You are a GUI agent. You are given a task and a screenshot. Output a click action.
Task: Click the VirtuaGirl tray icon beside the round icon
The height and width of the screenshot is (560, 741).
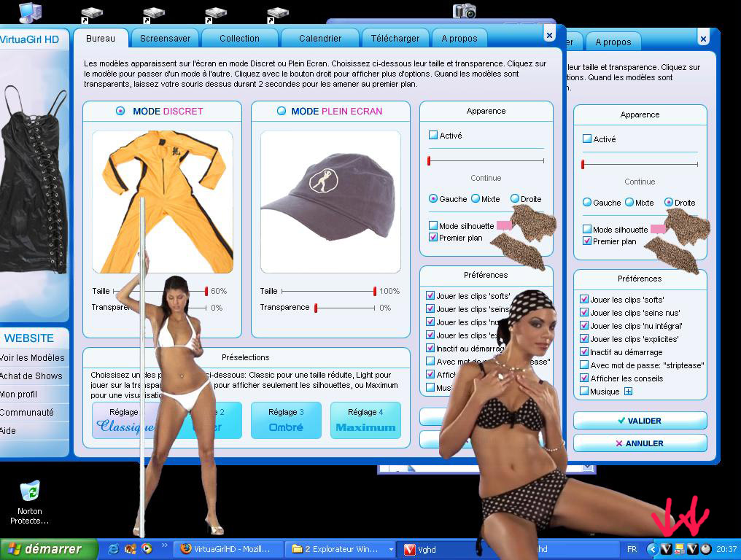(692, 548)
